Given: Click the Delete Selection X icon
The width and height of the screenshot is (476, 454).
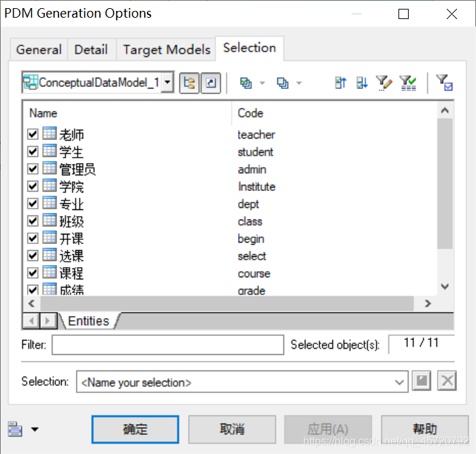Looking at the screenshot, I should 447,381.
